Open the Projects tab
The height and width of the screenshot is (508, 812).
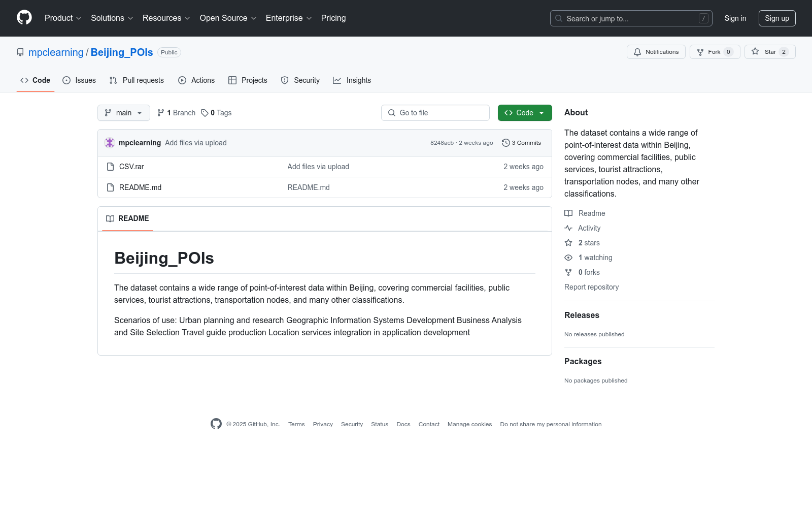(x=248, y=80)
